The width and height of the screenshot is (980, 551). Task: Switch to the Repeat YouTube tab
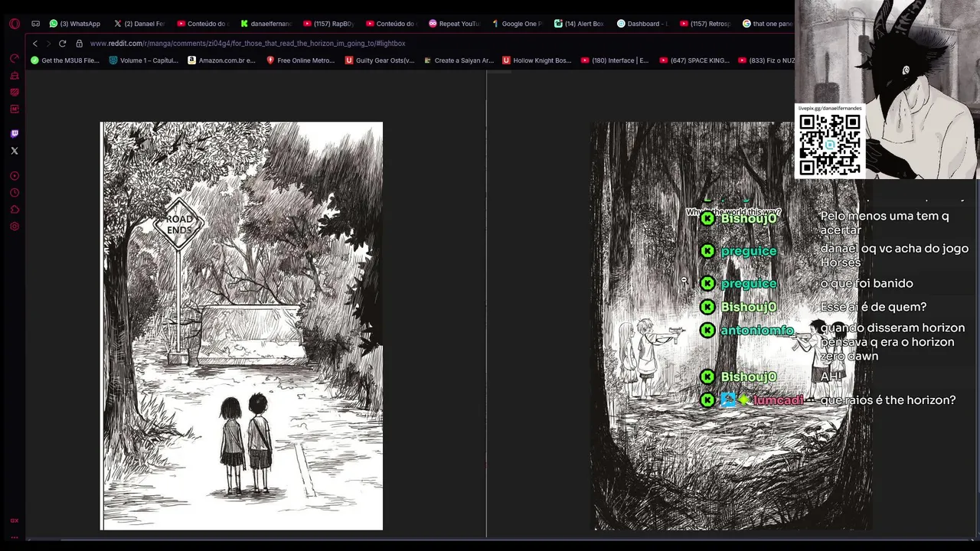(454, 24)
